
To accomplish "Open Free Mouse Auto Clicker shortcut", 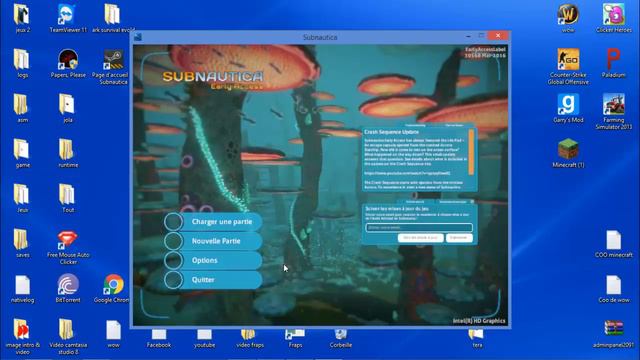I will 68,239.
